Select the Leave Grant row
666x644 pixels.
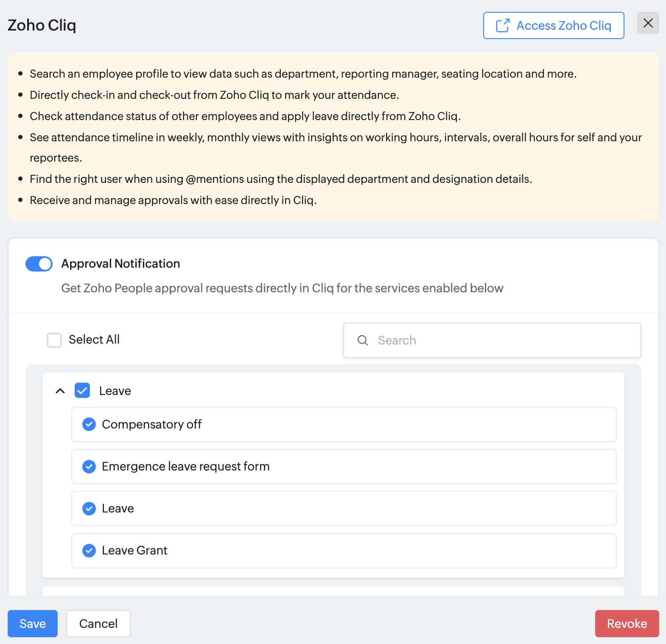344,550
